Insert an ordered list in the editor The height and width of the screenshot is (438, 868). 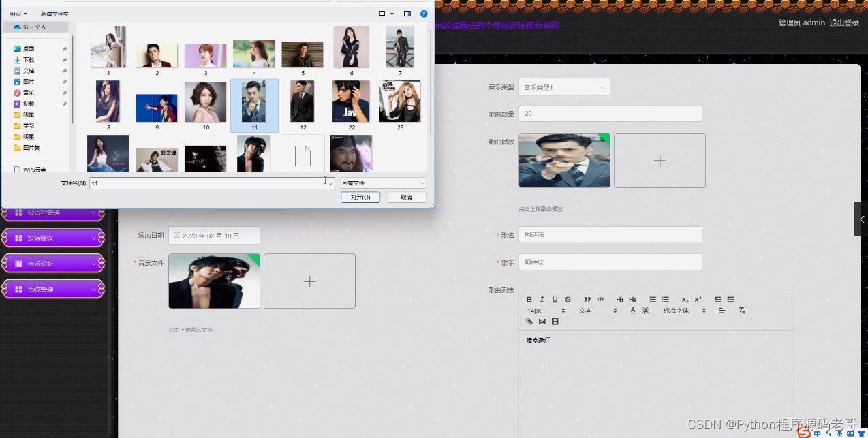(x=653, y=299)
